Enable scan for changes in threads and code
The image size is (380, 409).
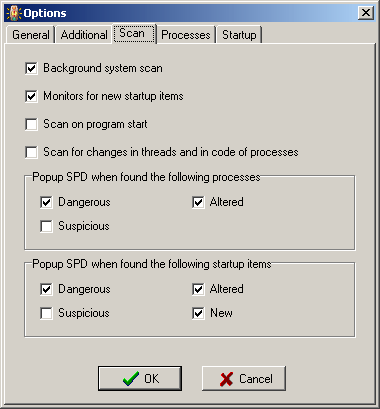(x=31, y=153)
